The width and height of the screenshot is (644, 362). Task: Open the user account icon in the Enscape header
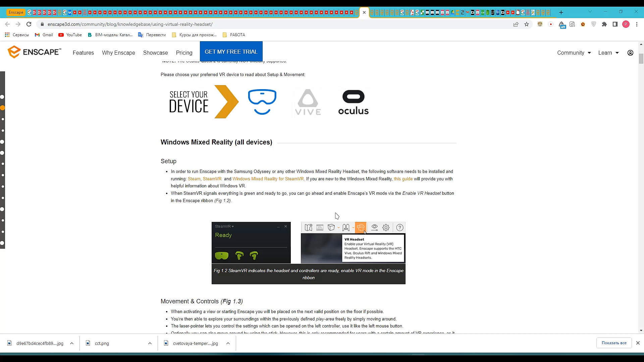click(630, 53)
